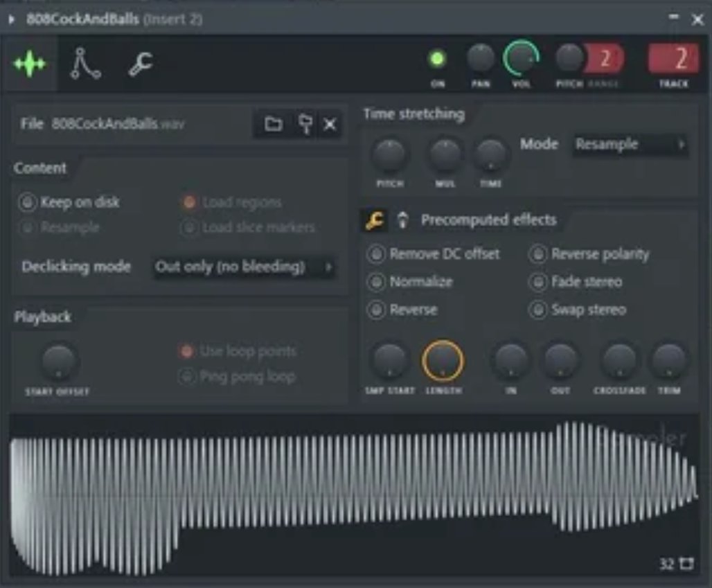Click the channel PITCH knob in the header
712x588 pixels.
[569, 58]
